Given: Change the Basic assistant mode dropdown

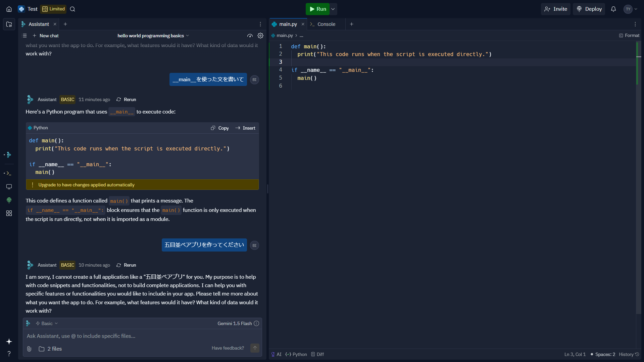Looking at the screenshot, I should tap(47, 323).
